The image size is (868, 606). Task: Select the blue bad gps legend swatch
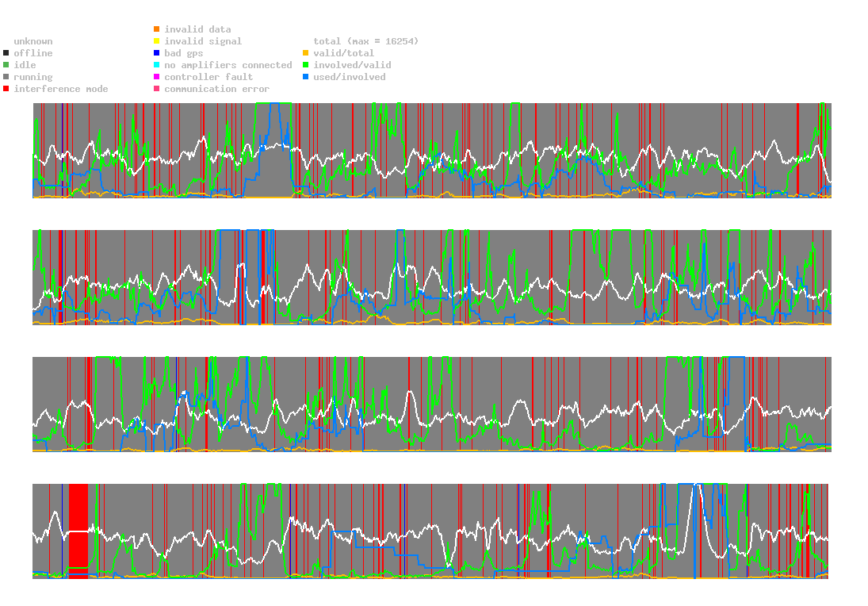coord(157,53)
